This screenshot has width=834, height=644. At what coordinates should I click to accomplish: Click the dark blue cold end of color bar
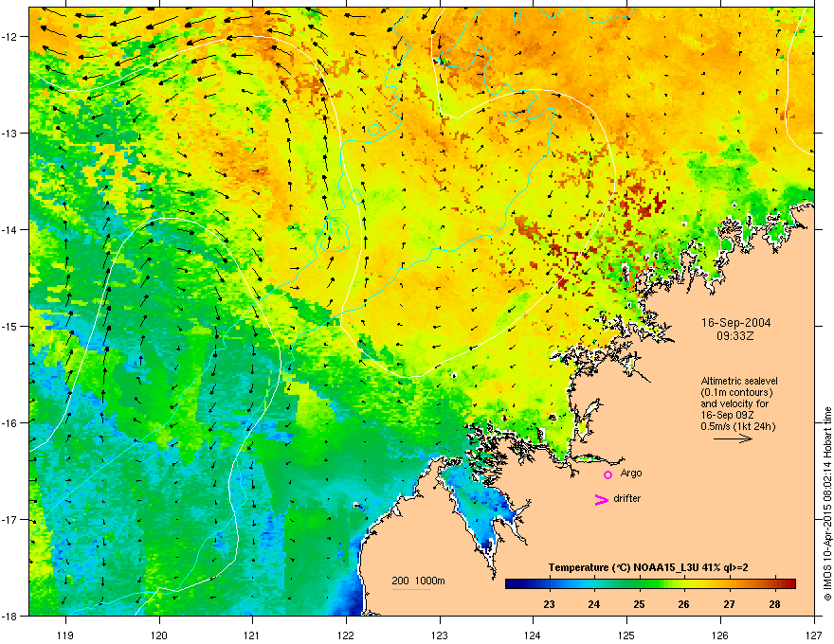pyautogui.click(x=515, y=583)
